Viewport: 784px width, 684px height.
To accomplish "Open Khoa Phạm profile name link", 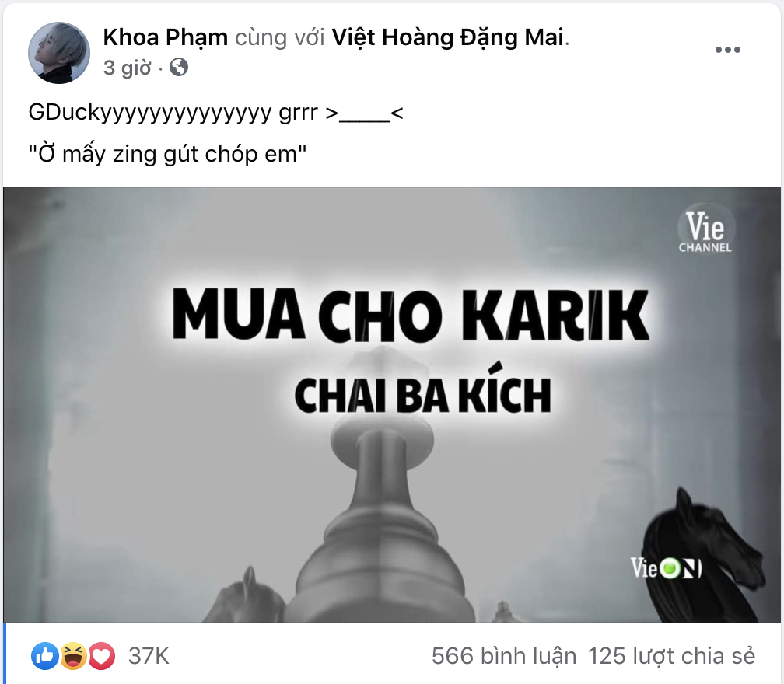I will (x=166, y=37).
